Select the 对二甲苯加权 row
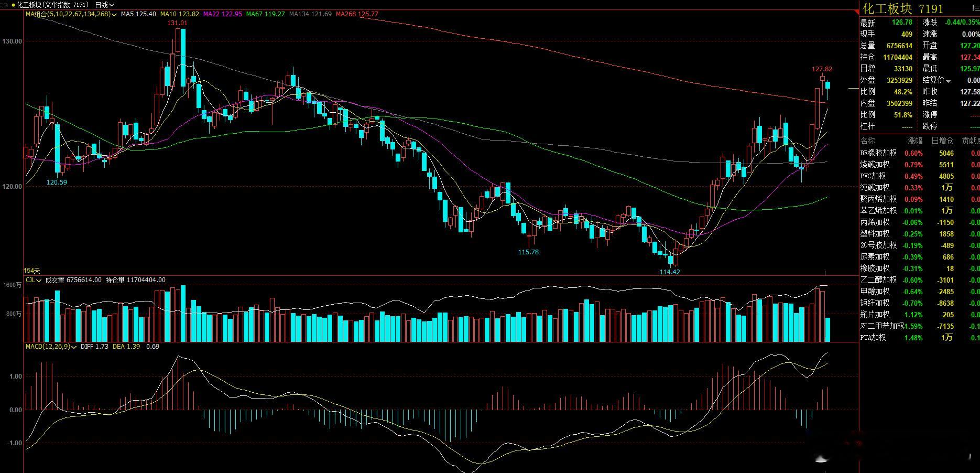Screen dimensions: 980x473 920,326
